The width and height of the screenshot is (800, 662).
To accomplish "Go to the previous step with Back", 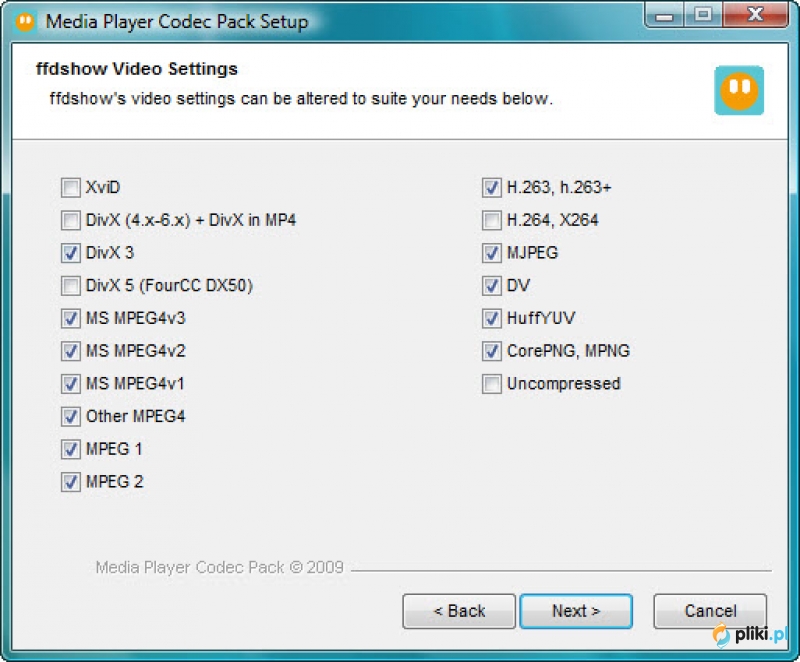I will coord(459,611).
